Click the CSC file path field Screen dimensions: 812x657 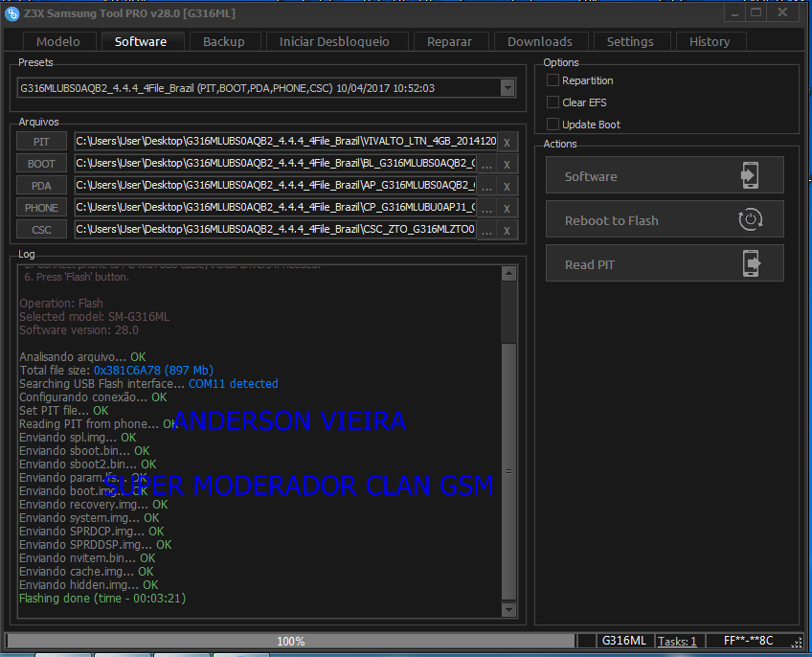tap(276, 230)
